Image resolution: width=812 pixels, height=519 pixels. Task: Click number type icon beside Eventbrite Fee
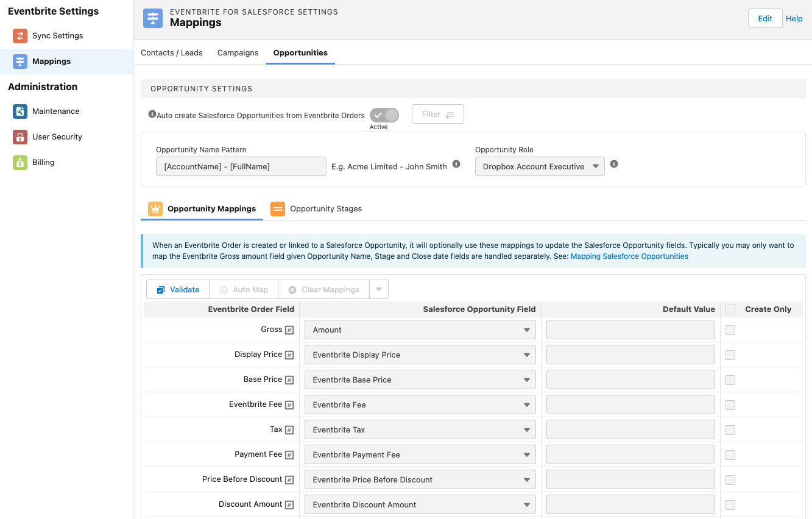289,405
